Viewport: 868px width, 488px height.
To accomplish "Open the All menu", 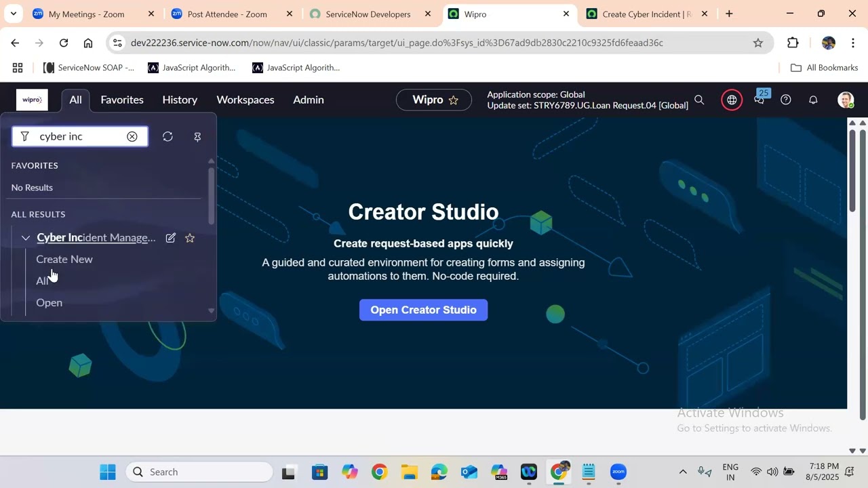I will [x=75, y=100].
